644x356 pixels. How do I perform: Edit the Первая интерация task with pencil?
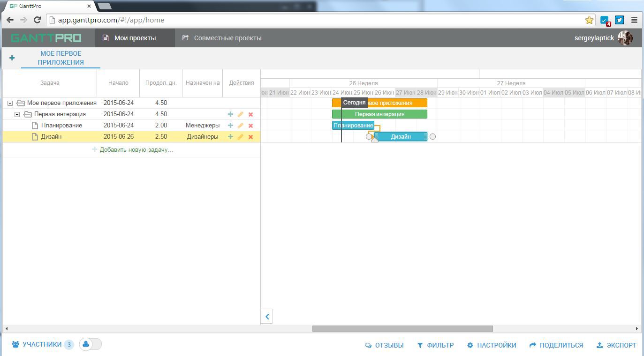pyautogui.click(x=240, y=114)
